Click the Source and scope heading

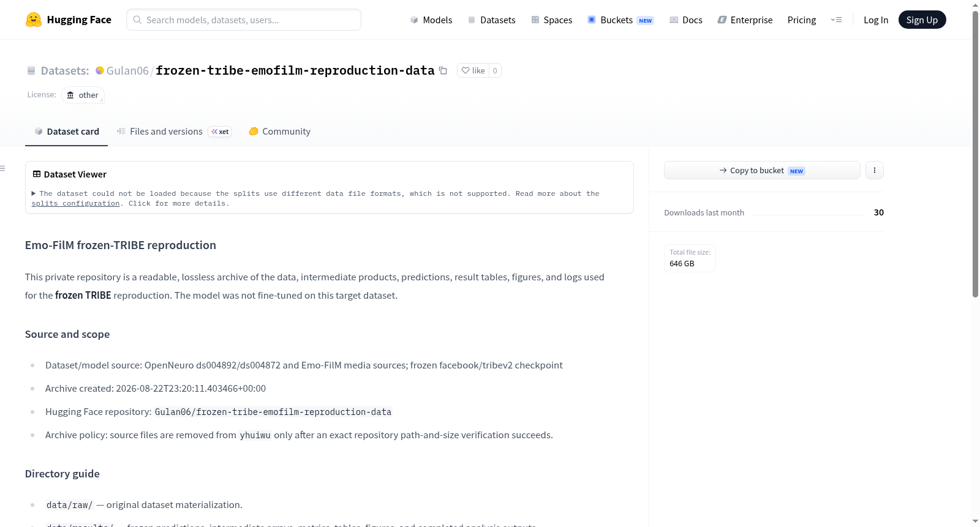pos(67,334)
